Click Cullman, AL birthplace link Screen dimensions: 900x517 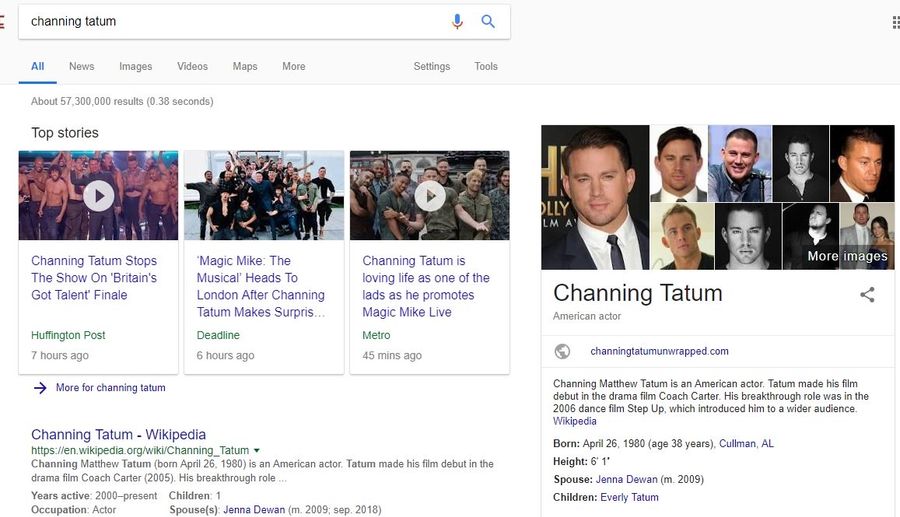tap(746, 444)
